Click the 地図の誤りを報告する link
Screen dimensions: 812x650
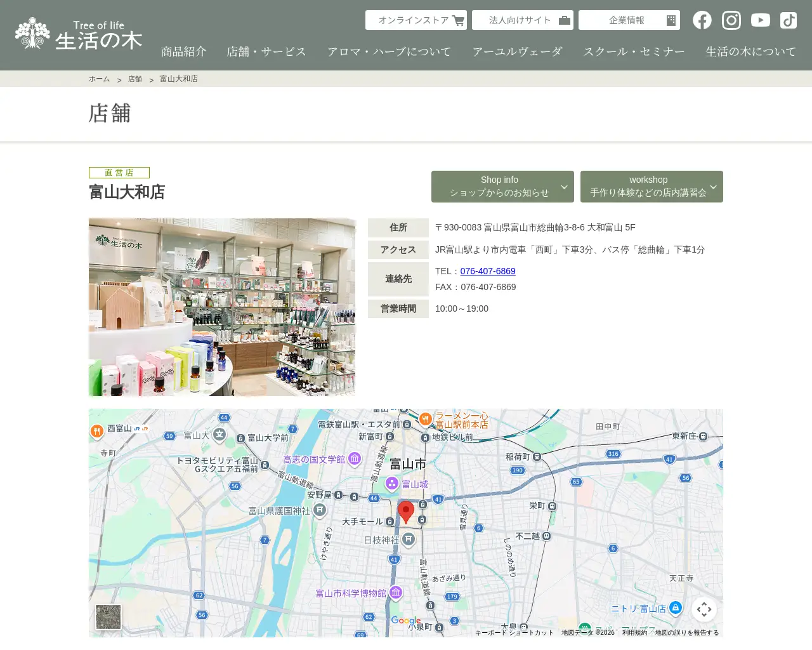(x=686, y=632)
